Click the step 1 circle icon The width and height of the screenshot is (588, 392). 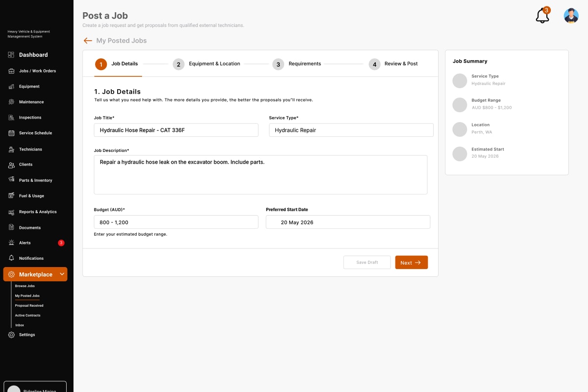point(100,64)
